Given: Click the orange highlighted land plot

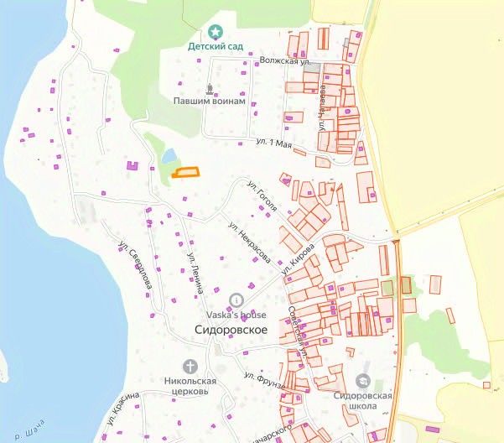Looking at the screenshot, I should 185,172.
